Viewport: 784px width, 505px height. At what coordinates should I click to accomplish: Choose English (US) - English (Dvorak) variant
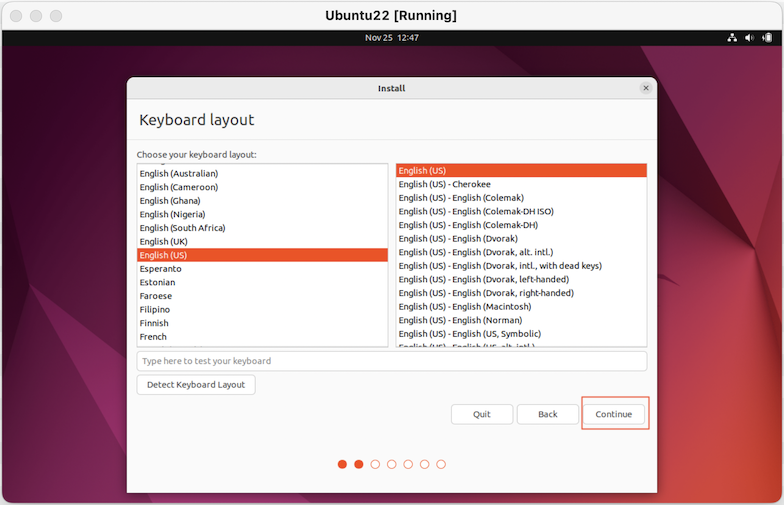click(x=522, y=238)
